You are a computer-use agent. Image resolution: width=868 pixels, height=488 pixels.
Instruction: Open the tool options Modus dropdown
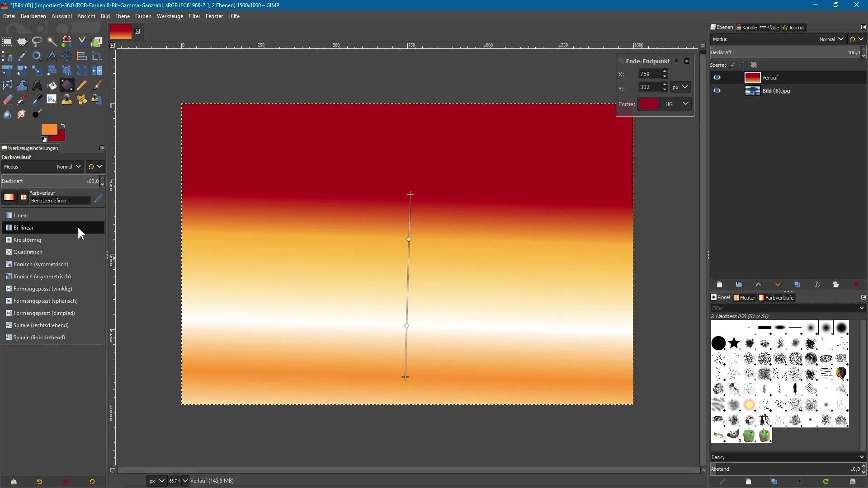coord(42,167)
